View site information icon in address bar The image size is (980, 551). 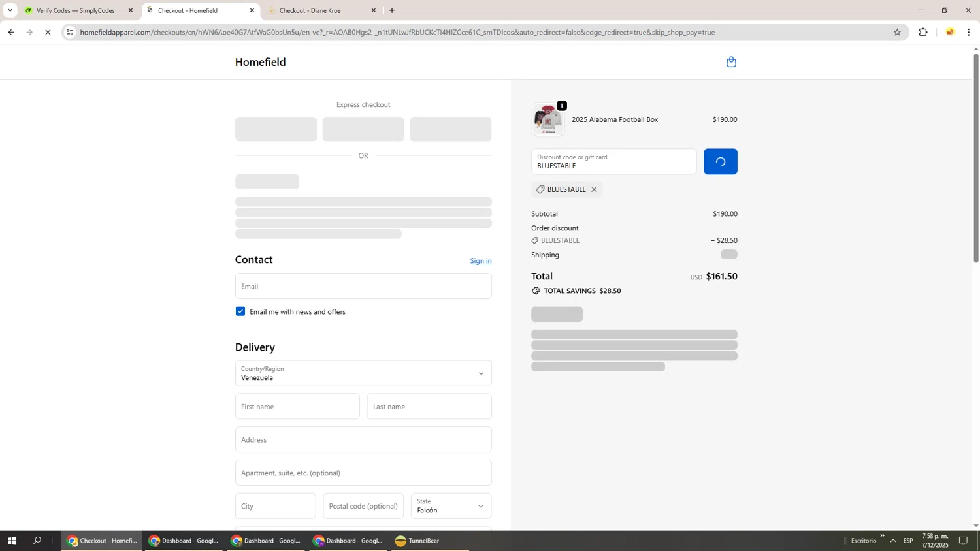point(70,32)
